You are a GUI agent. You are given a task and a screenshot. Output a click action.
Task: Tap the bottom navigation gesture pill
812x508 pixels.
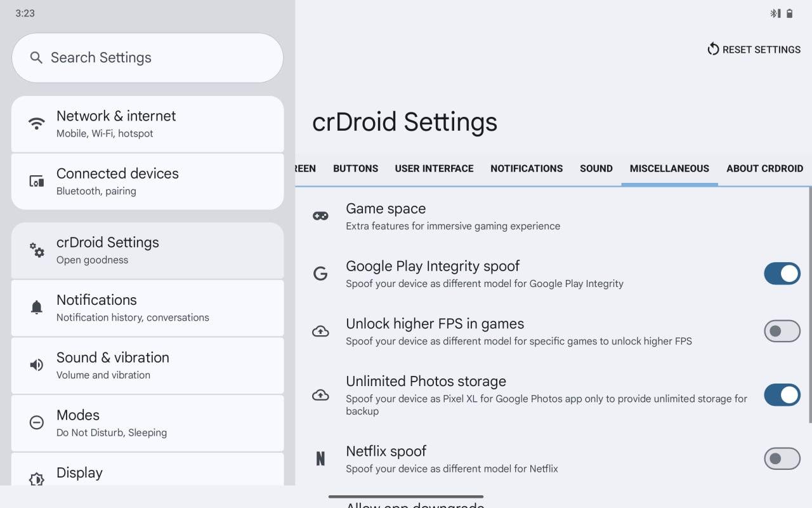(x=406, y=497)
